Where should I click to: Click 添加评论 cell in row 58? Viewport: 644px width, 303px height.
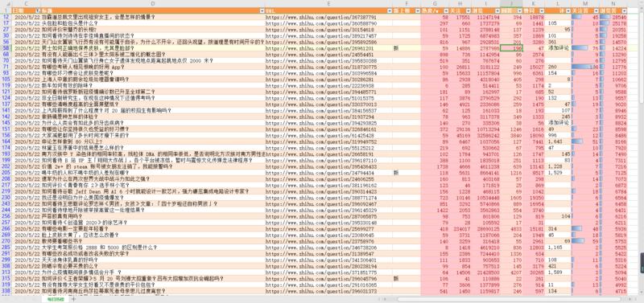click(558, 48)
